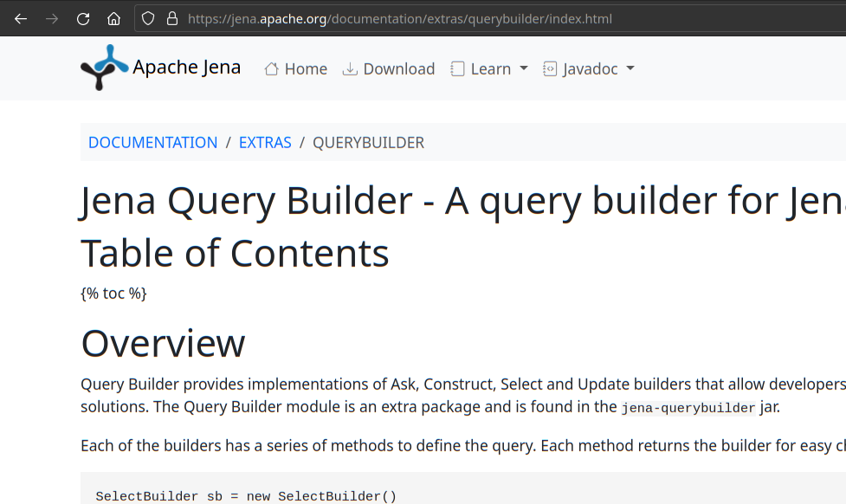The height and width of the screenshot is (504, 846).
Task: Click the browser back arrow
Action: pos(21,19)
